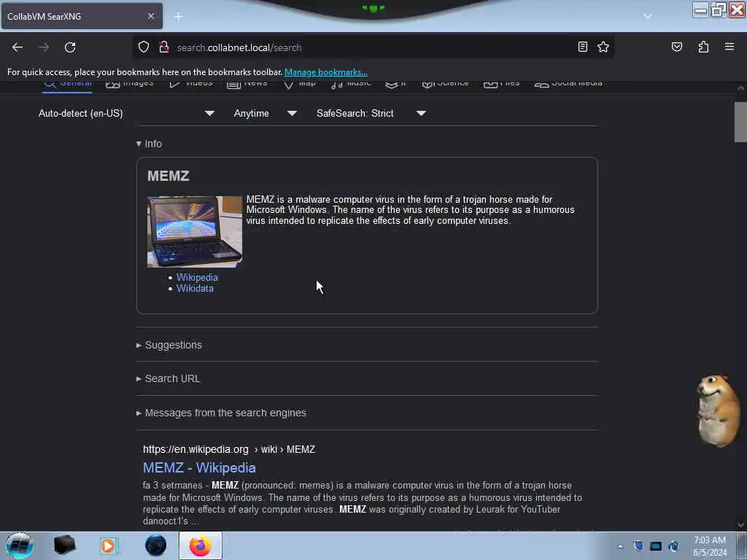Bookmark this page with the star icon

tap(603, 47)
